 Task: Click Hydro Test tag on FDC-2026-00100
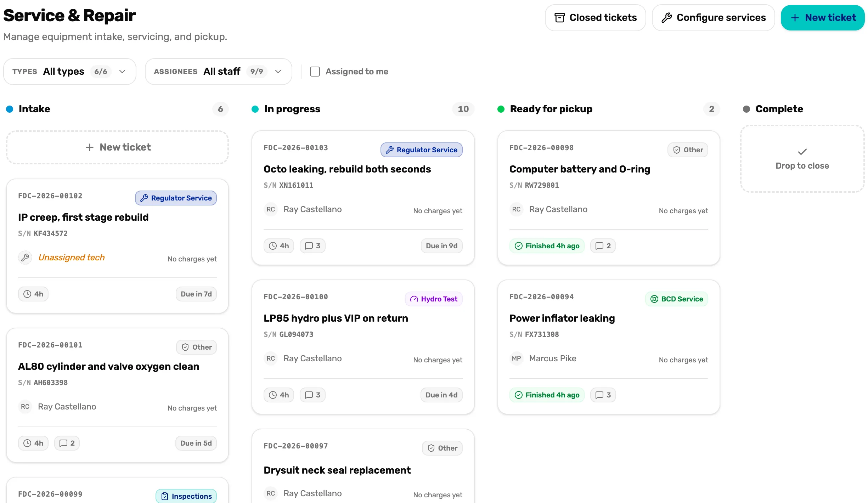point(434,299)
